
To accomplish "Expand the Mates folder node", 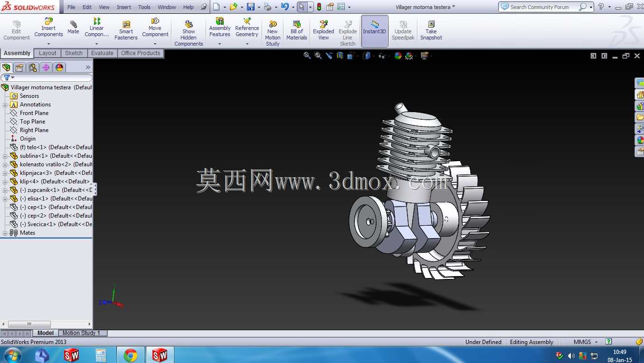I will coord(5,233).
